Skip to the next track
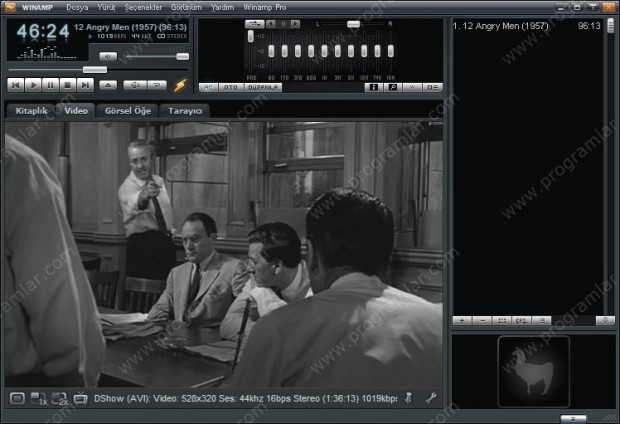620x424 pixels. [x=85, y=85]
